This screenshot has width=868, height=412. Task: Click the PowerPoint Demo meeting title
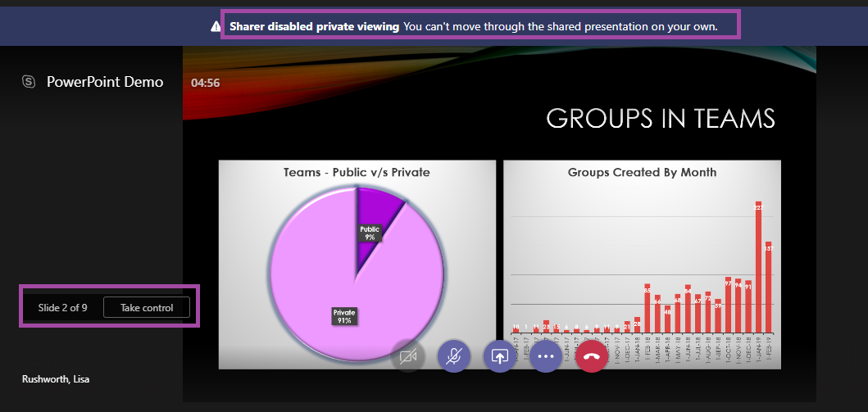[105, 82]
